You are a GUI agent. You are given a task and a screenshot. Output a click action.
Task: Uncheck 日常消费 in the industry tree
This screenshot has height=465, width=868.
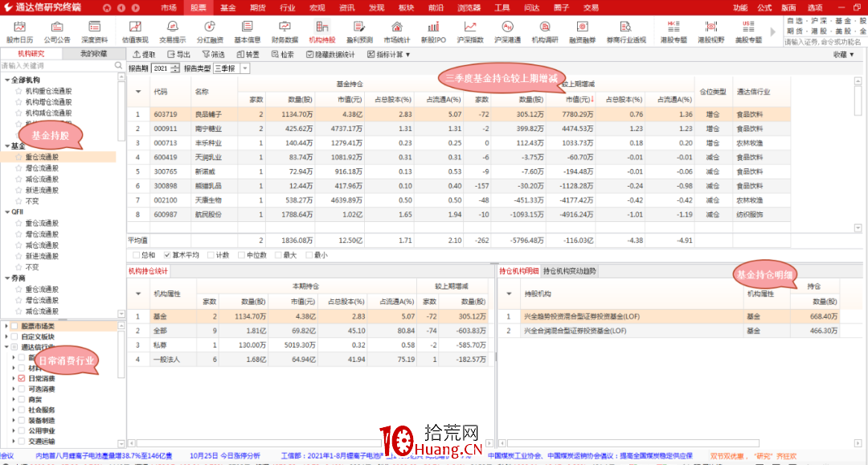[21, 379]
